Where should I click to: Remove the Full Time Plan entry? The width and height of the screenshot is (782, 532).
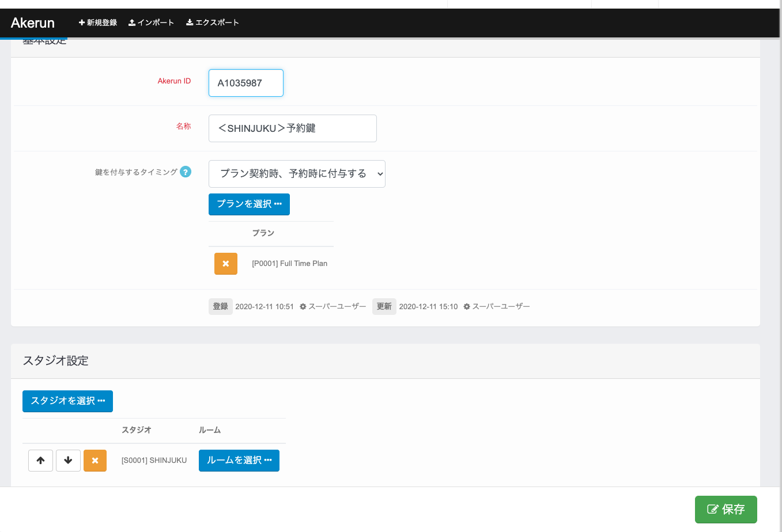[226, 264]
